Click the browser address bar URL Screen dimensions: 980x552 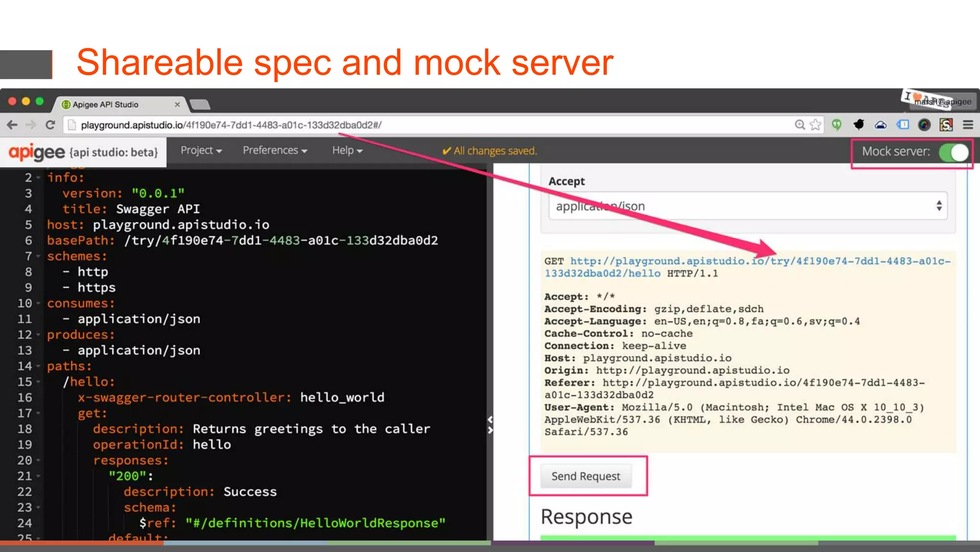231,125
